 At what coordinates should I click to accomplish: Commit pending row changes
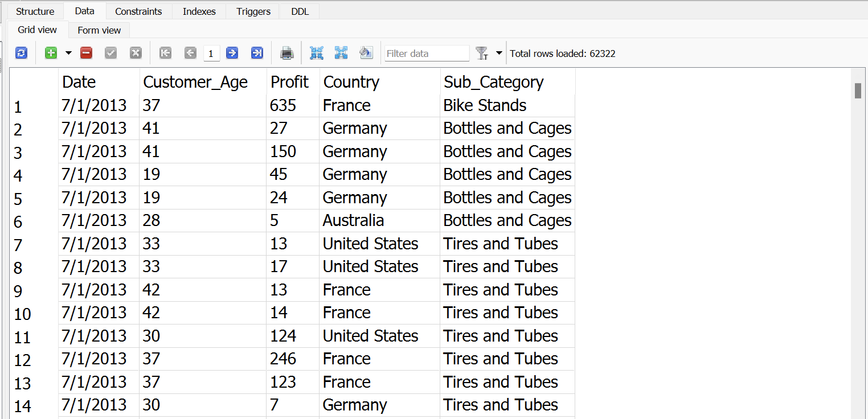point(110,52)
